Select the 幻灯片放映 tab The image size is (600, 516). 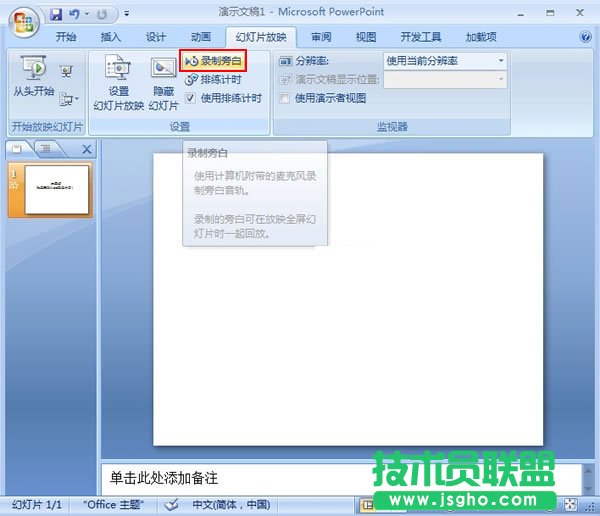261,37
